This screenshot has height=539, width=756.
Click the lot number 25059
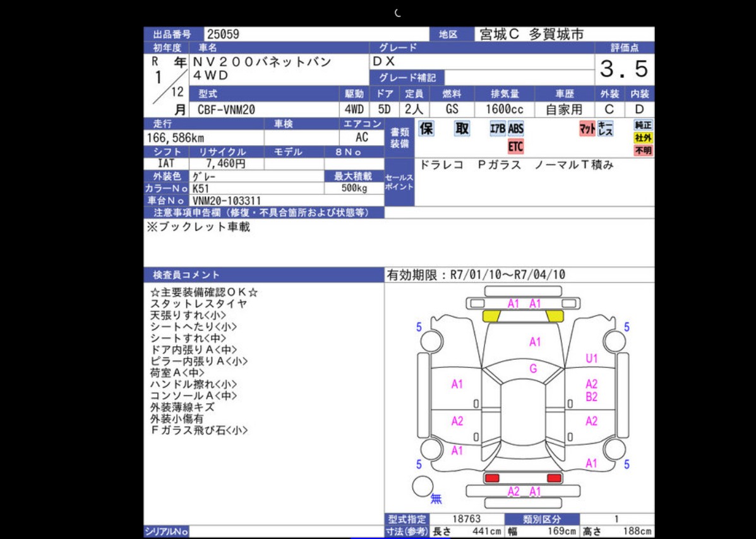point(223,34)
